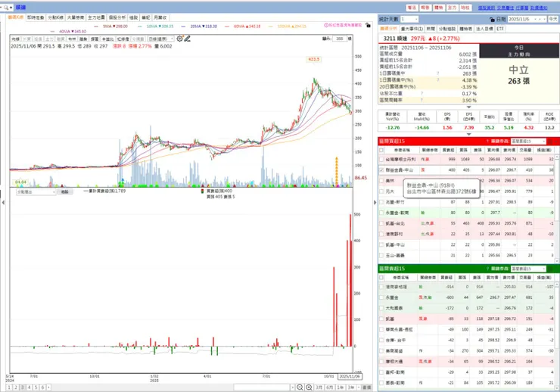Click the 美商高盛 row in sell table
The width and height of the screenshot is (560, 392).
click(x=466, y=351)
